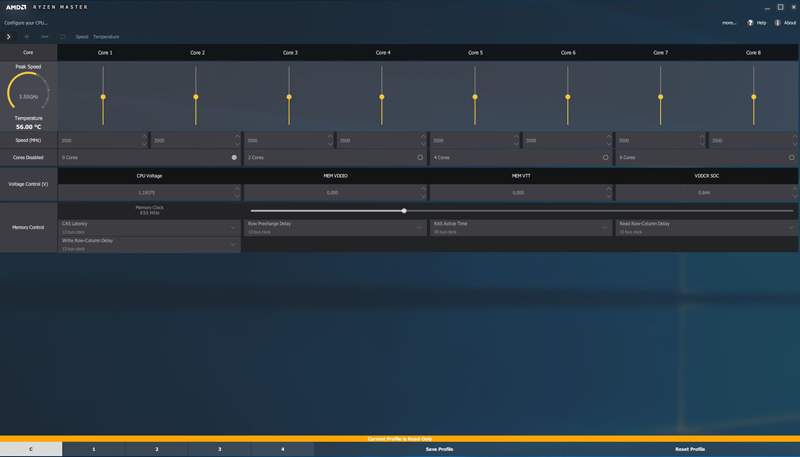The image size is (800, 457).
Task: Open the About info icon
Action: click(778, 22)
